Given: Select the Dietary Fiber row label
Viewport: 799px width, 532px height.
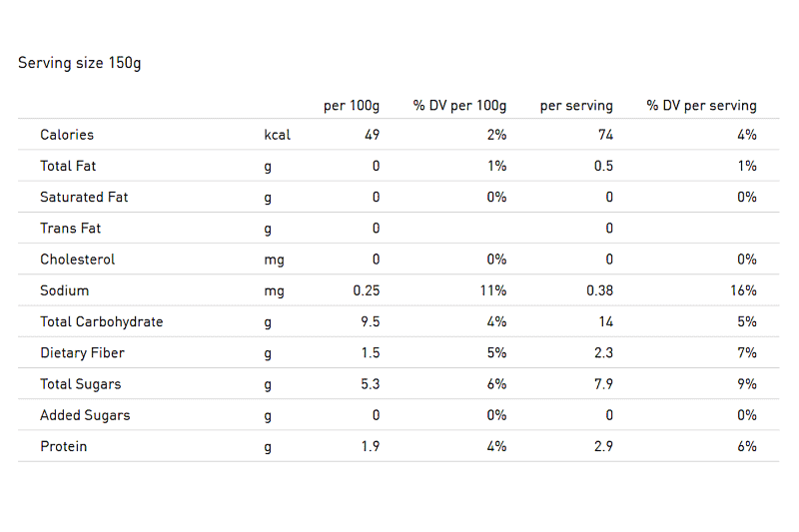Looking at the screenshot, I should 82,352.
